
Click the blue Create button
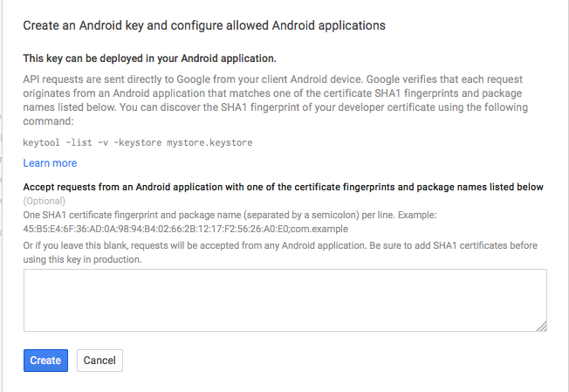tap(45, 360)
